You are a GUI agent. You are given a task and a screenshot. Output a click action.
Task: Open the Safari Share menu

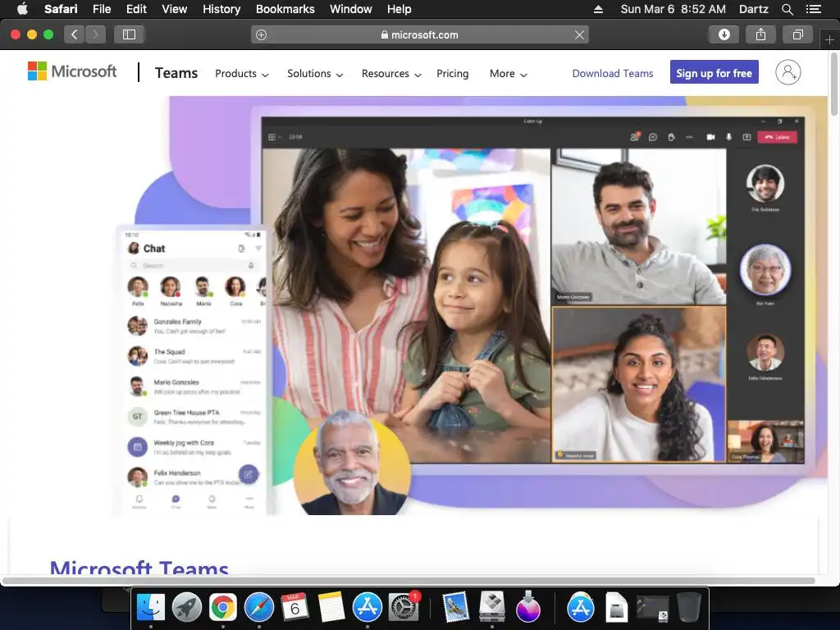point(760,34)
